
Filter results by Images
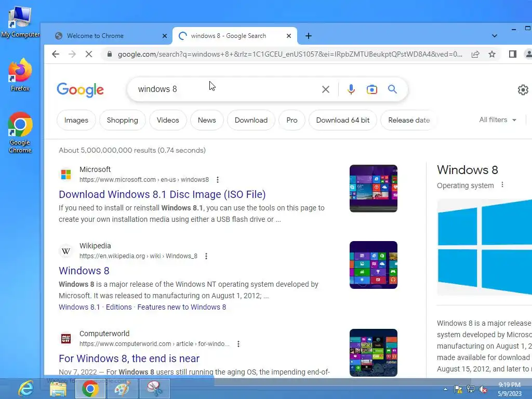coord(76,120)
